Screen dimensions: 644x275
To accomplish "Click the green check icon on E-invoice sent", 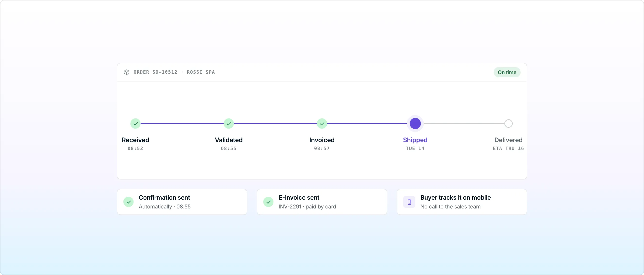I will tap(268, 202).
